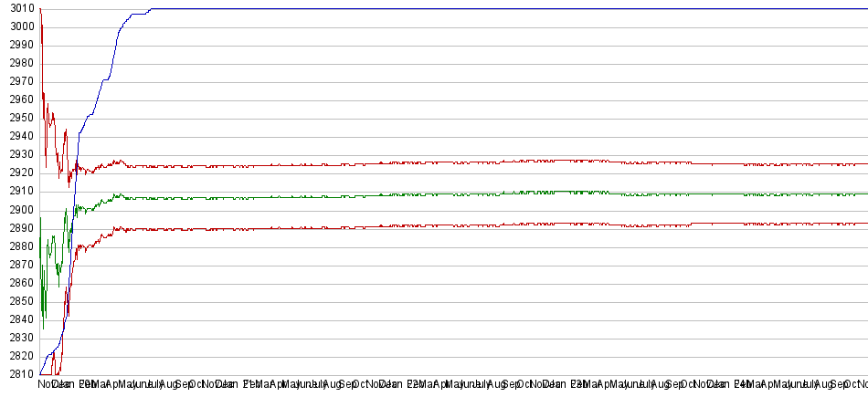
Task: Select the green line in the chart
Action: tap(457, 195)
